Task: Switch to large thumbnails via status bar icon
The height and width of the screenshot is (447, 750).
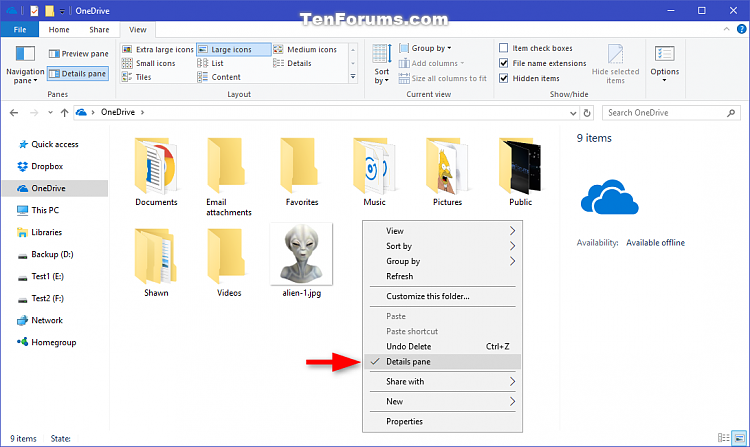Action: coord(739,438)
